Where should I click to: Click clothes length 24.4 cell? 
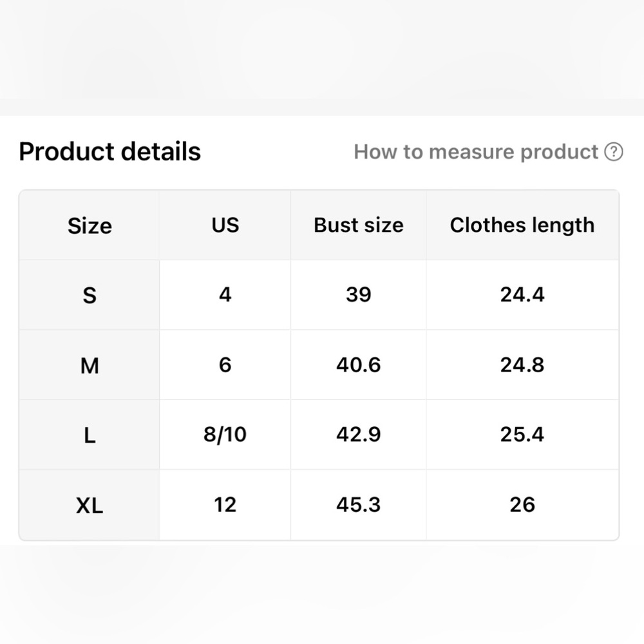pyautogui.click(x=522, y=295)
